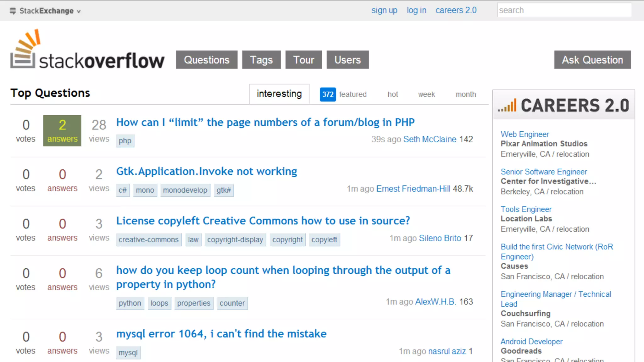This screenshot has width=644, height=362.
Task: Click the Careers 2.0 bar-chart logo
Action: [x=507, y=106]
